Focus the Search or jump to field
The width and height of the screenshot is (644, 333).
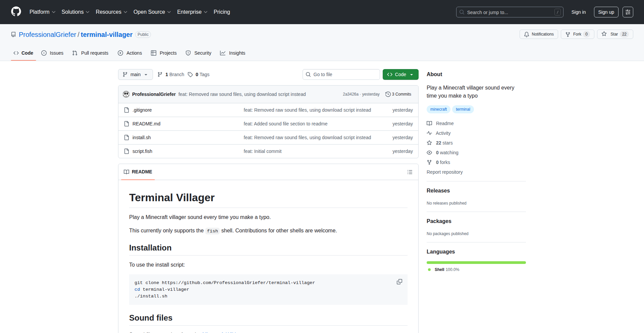pos(509,12)
